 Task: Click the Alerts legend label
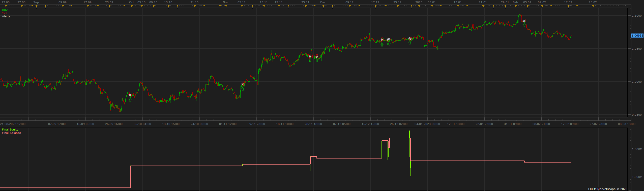coord(6,16)
